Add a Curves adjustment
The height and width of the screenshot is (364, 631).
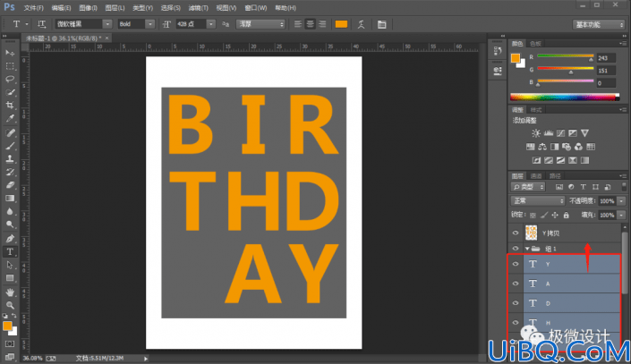(x=560, y=133)
